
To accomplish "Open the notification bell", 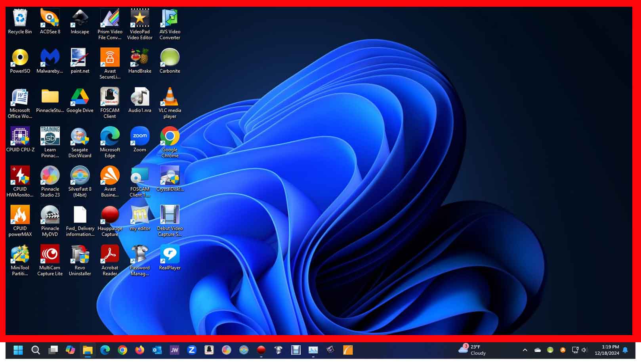I will pyautogui.click(x=625, y=350).
